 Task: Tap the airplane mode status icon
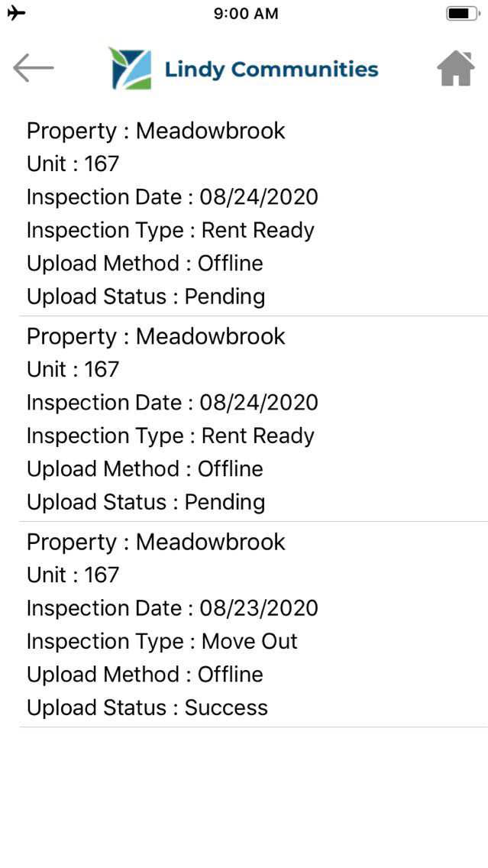[16, 13]
